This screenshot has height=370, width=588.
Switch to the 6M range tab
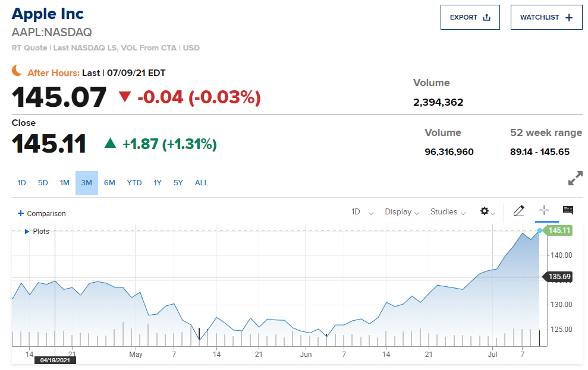point(109,183)
